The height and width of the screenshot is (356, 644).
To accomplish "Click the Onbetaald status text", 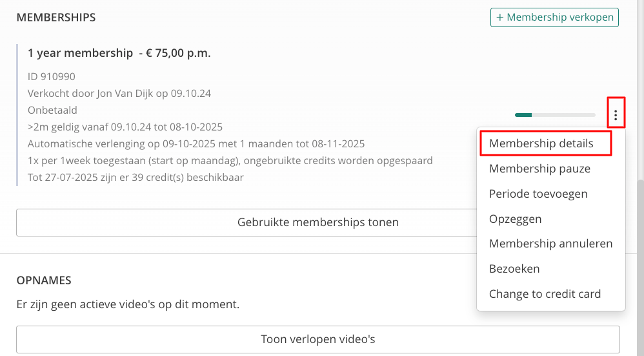I will pyautogui.click(x=52, y=110).
